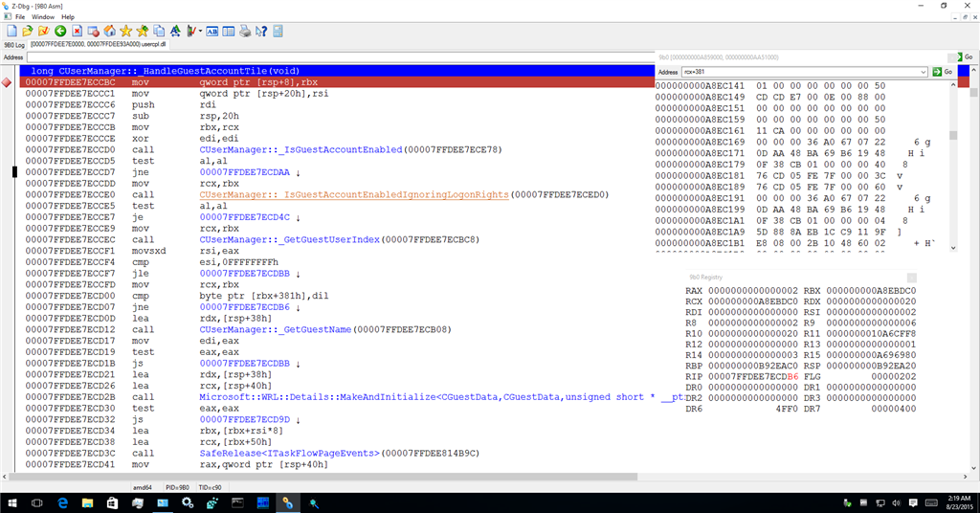Image resolution: width=980 pixels, height=513 pixels.
Task: Jump to target 00007FFDEE7ECDAA
Action: [244, 172]
